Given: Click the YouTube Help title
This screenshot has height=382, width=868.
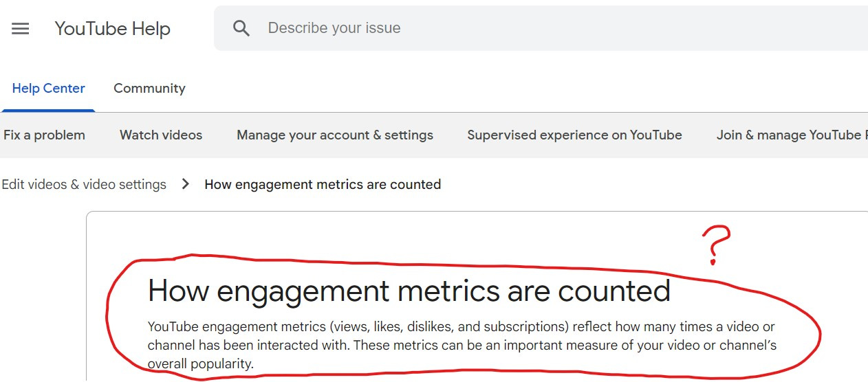Looking at the screenshot, I should tap(112, 29).
